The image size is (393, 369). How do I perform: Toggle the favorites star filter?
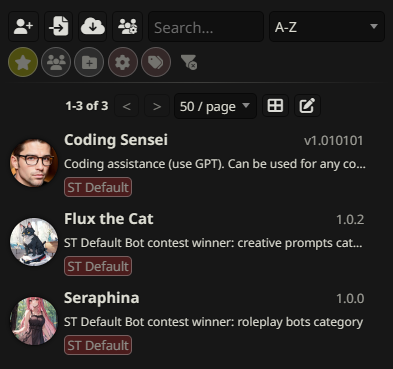[x=23, y=62]
